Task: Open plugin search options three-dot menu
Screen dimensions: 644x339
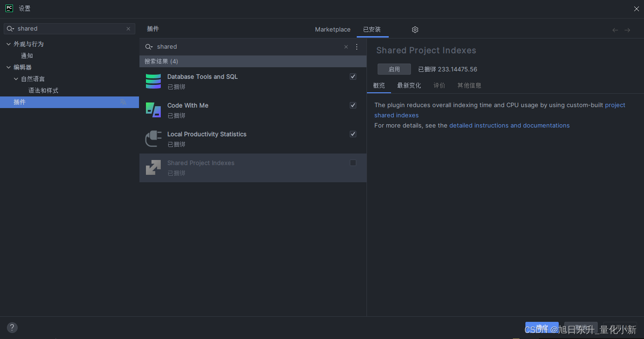Action: pyautogui.click(x=357, y=47)
